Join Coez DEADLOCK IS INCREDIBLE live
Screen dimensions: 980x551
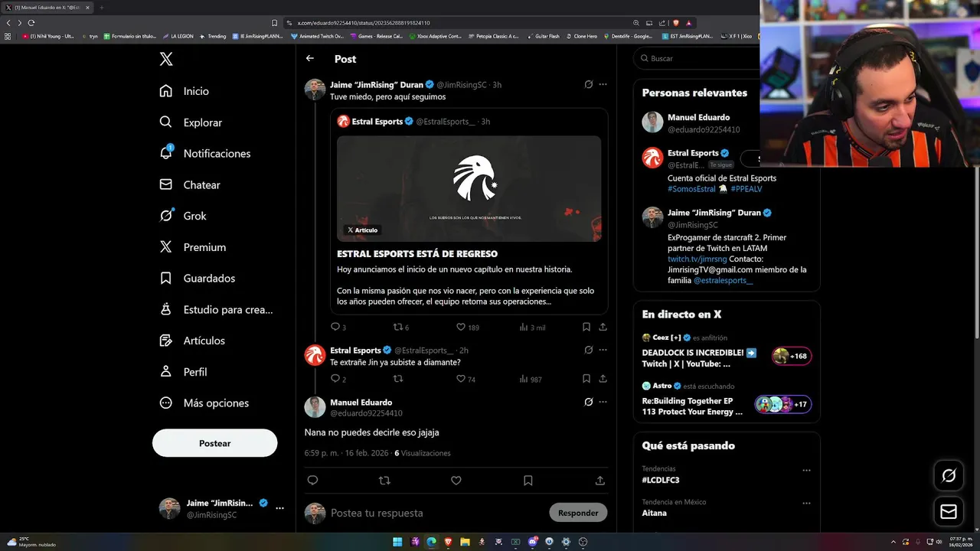point(726,350)
